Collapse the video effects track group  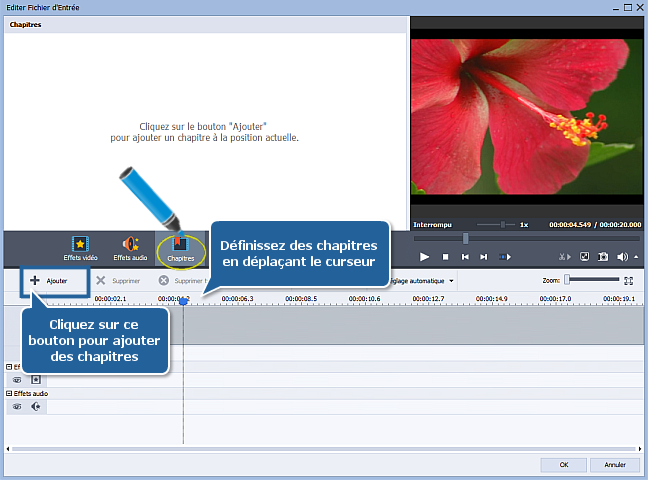(9, 367)
